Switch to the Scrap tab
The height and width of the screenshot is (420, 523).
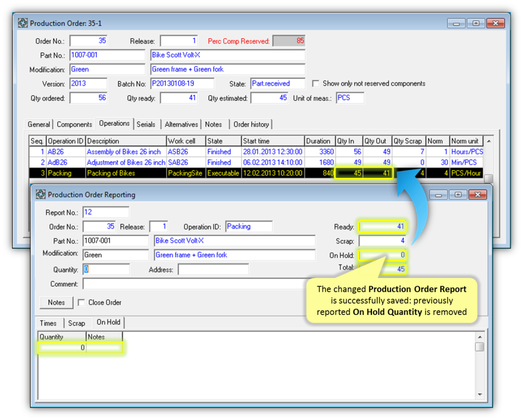click(77, 323)
